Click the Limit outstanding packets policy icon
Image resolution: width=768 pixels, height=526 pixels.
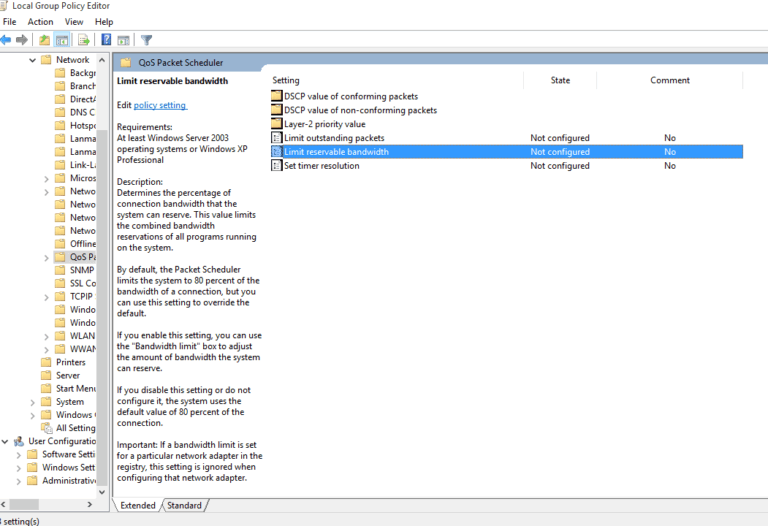[x=276, y=138]
